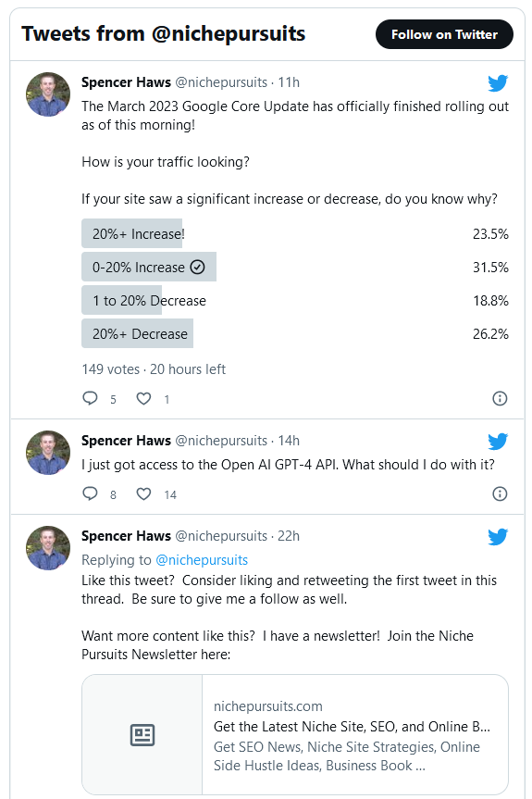
Task: Click the Twitter bird icon on the poll tweet
Action: coord(498,83)
